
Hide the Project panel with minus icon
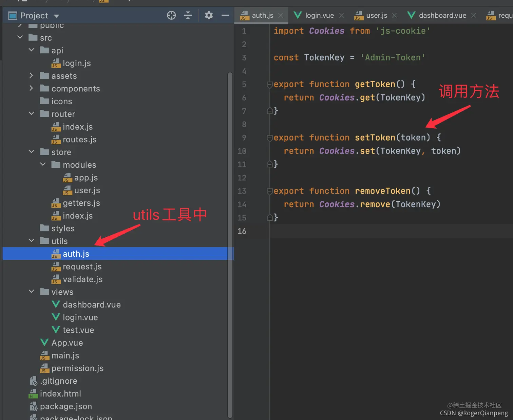(225, 15)
